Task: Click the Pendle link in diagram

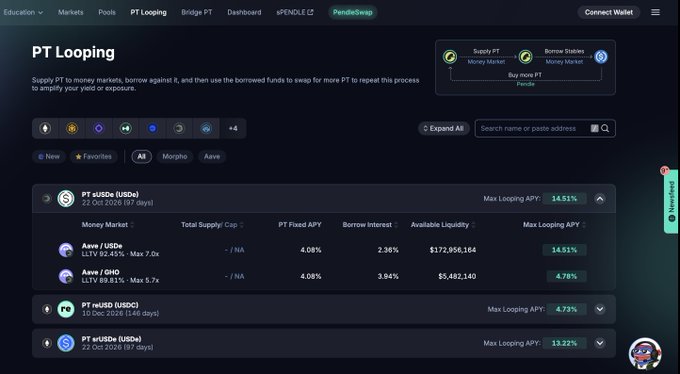Action: point(525,84)
